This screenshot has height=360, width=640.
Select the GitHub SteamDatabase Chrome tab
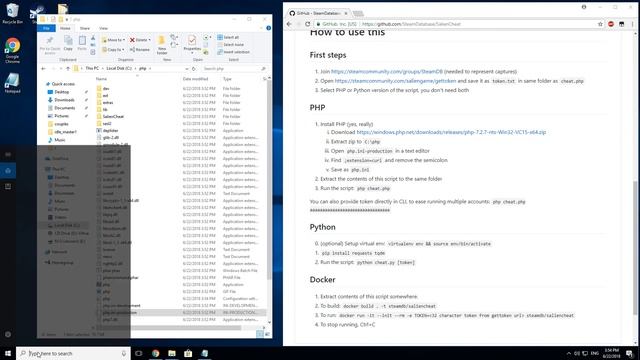click(318, 13)
